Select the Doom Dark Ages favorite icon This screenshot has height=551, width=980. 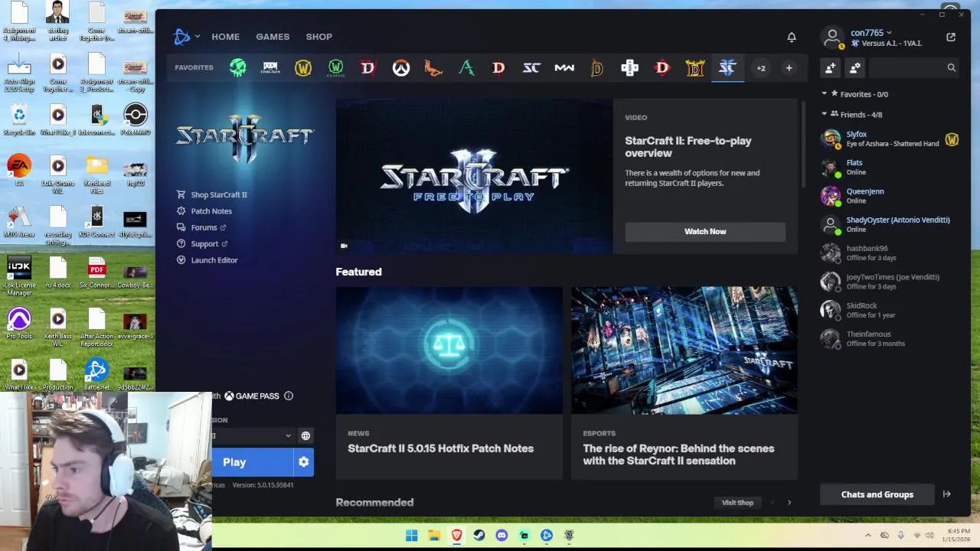(x=270, y=68)
